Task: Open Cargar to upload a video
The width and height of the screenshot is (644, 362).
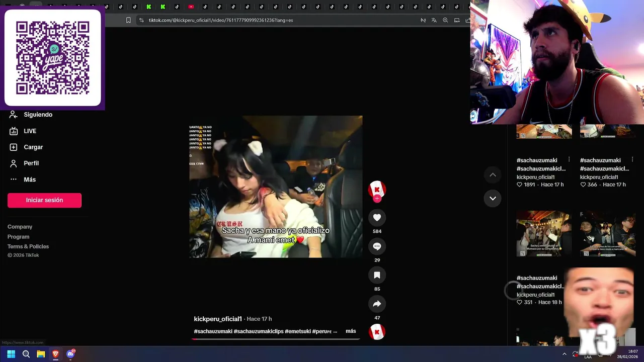Action: point(26,147)
